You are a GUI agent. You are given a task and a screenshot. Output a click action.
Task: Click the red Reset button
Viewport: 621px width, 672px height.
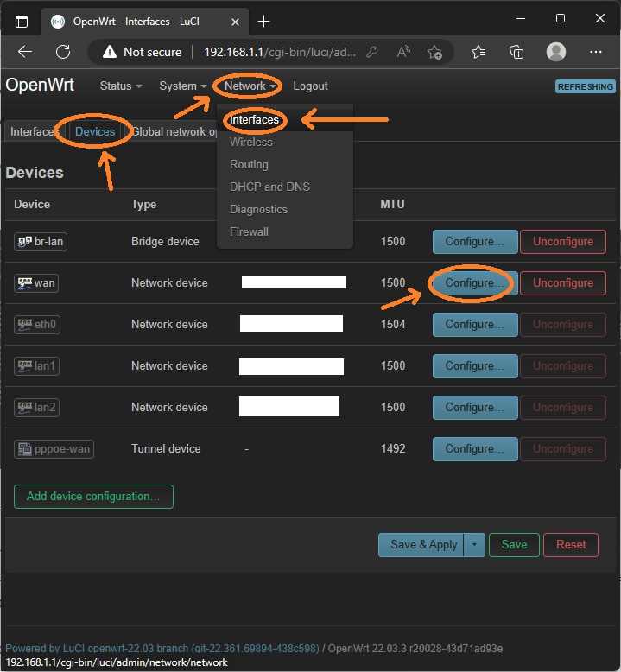(x=571, y=545)
